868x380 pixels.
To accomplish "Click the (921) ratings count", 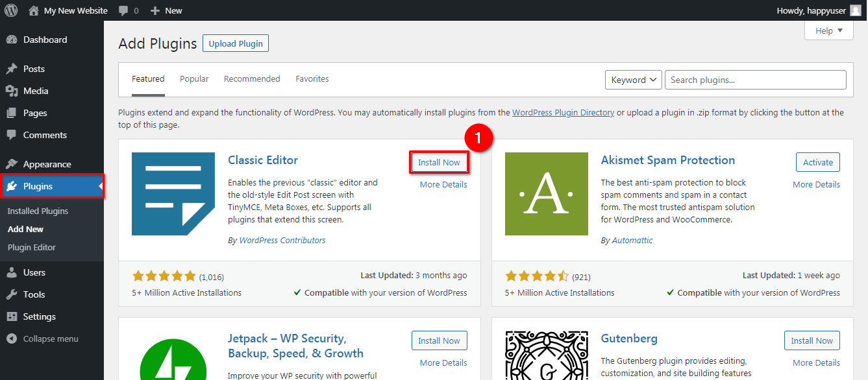I will [582, 277].
